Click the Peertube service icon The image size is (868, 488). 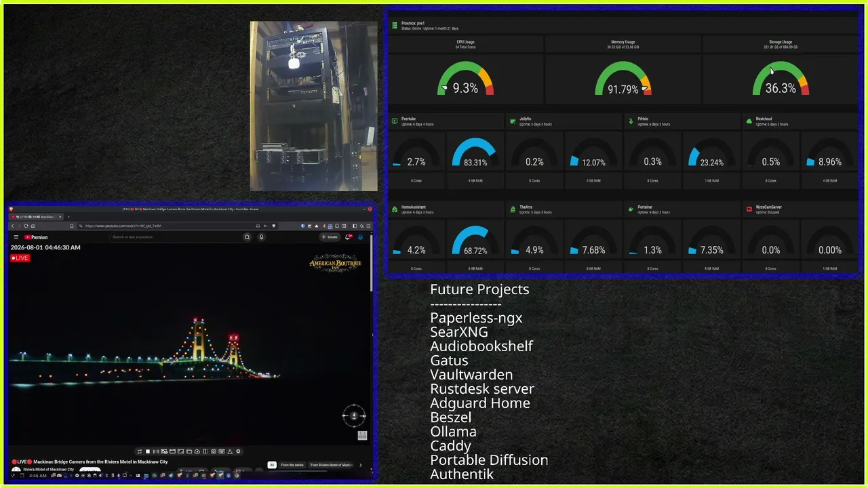coord(395,121)
